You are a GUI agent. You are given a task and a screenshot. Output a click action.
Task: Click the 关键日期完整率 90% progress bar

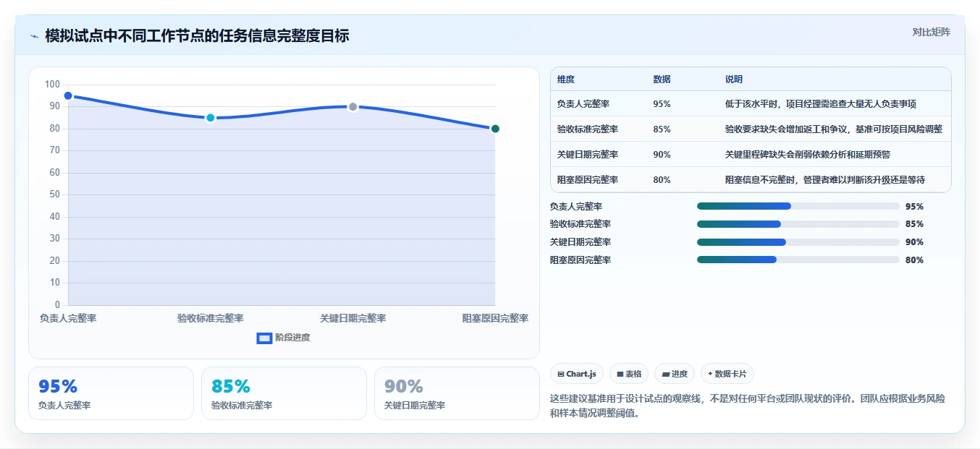798,242
